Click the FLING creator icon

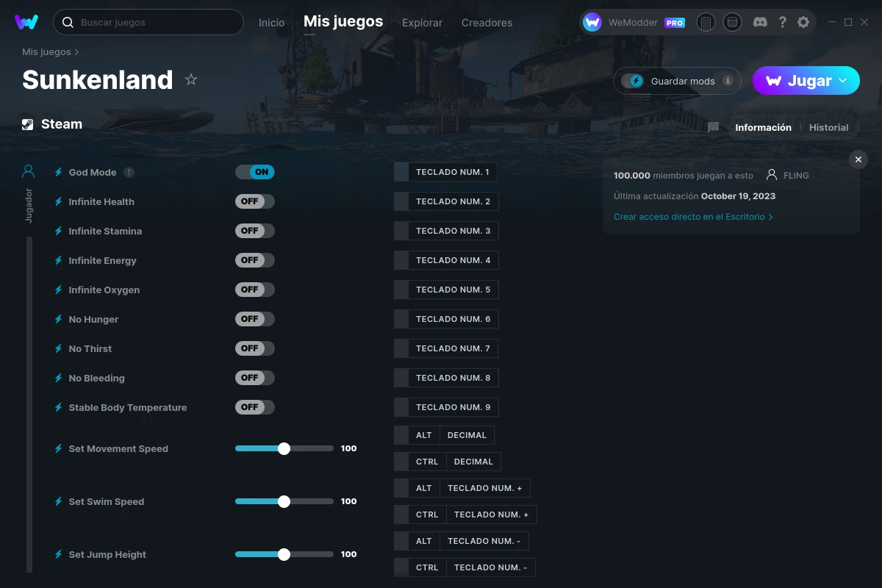point(771,175)
